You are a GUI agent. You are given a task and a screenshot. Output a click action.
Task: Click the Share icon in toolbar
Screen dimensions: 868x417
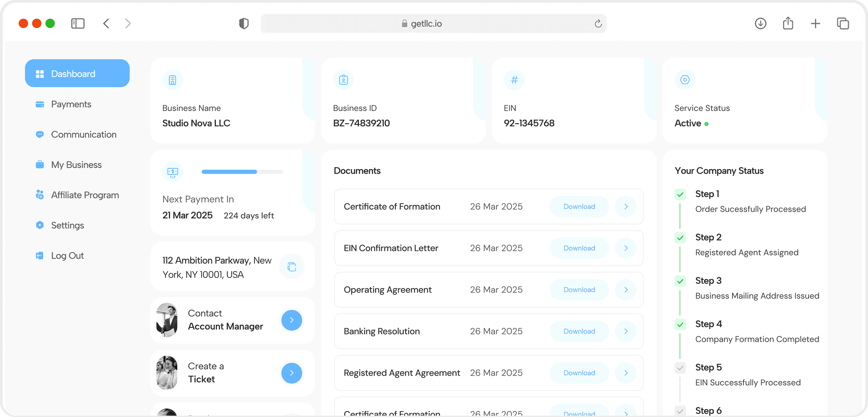pos(788,24)
